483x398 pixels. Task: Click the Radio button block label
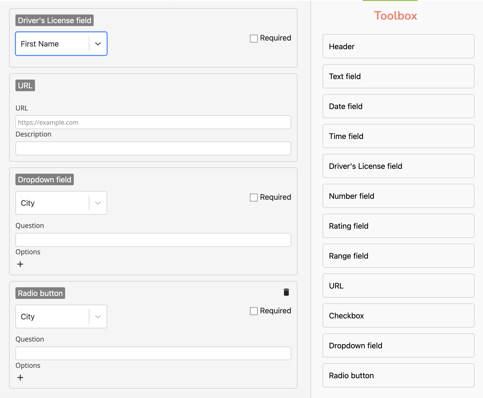(40, 293)
